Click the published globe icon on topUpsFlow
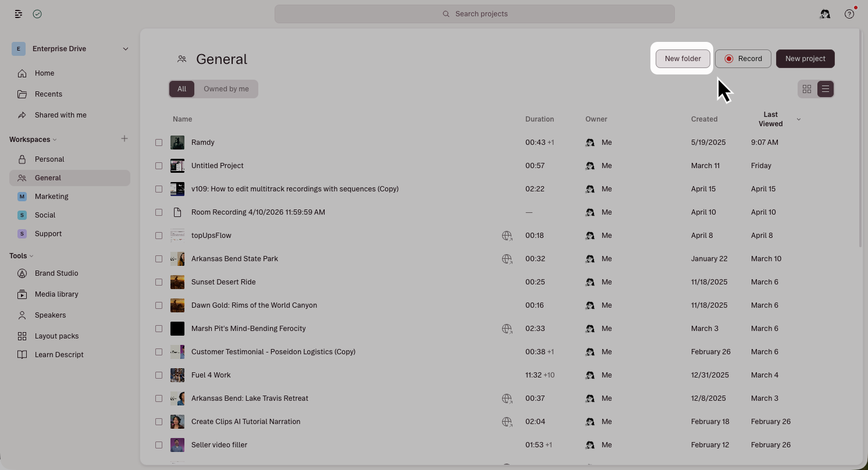 click(507, 235)
